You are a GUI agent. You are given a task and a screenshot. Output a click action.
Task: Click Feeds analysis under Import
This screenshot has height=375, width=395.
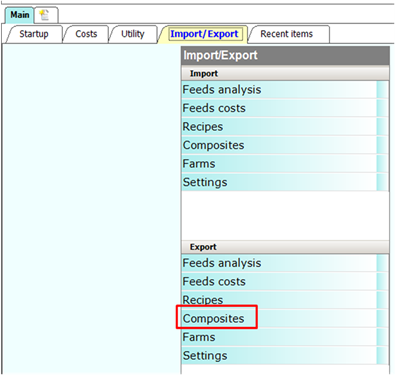pos(285,90)
